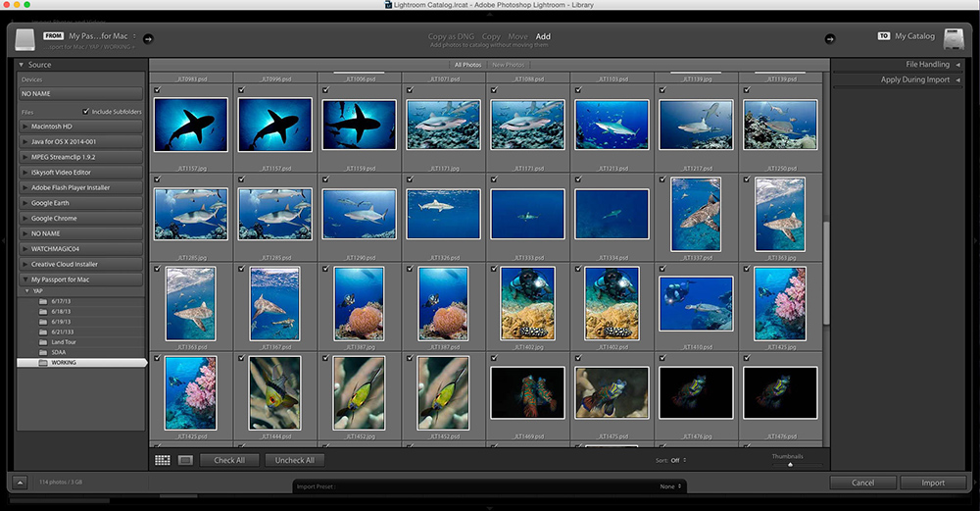Switch to Grid view icon
The image size is (980, 511).
[x=163, y=460]
